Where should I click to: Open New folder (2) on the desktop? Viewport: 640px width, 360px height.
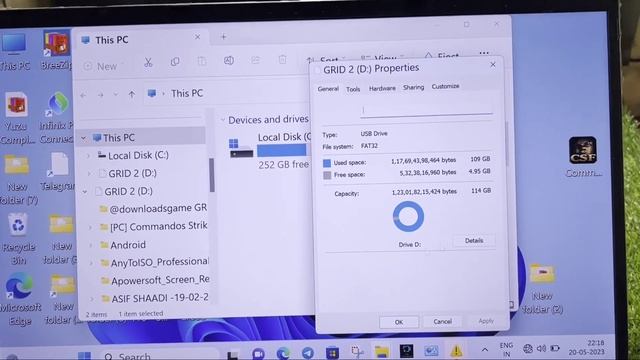pyautogui.click(x=542, y=289)
